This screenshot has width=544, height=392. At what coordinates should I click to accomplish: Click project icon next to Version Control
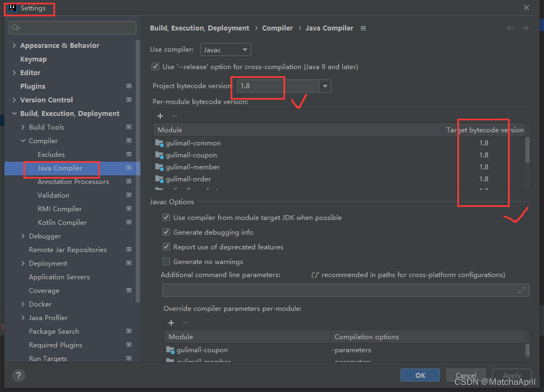pyautogui.click(x=129, y=100)
